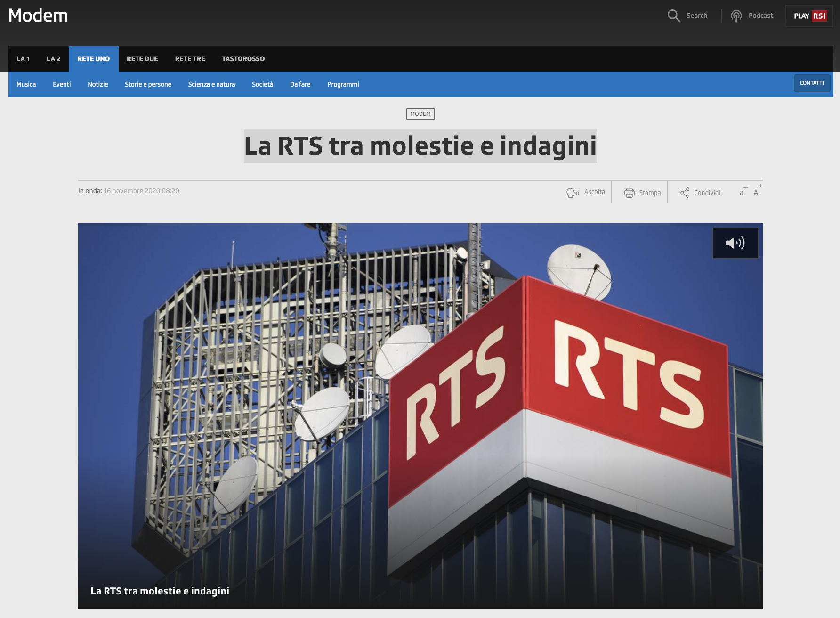Select the RETE UNO tab
This screenshot has height=618, width=840.
(x=94, y=59)
